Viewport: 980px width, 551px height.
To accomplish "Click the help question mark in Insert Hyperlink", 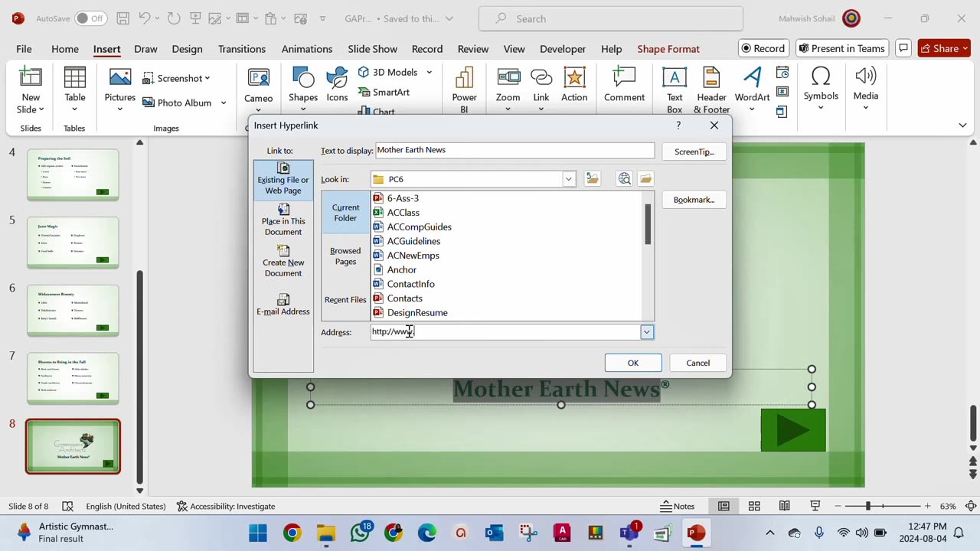I will coord(678,126).
